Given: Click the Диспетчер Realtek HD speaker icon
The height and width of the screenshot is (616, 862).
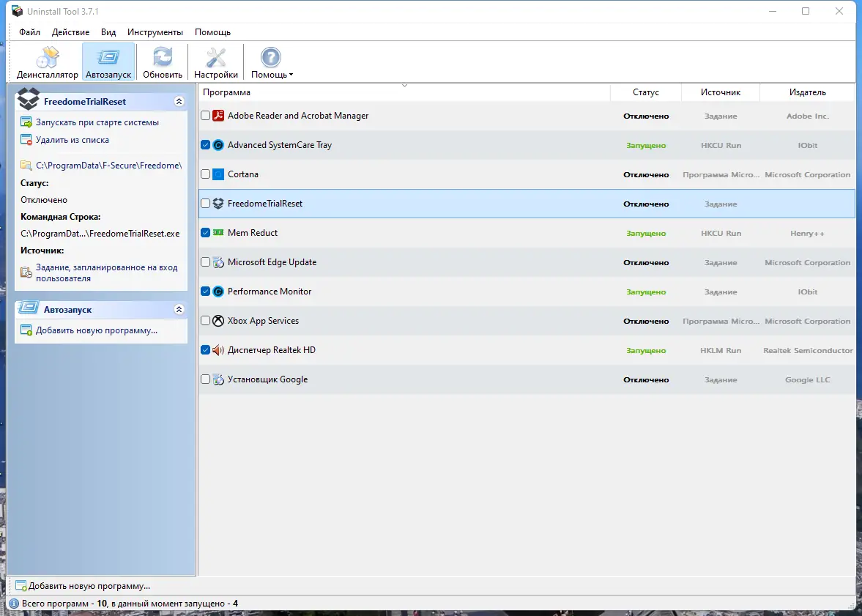Looking at the screenshot, I should (218, 350).
